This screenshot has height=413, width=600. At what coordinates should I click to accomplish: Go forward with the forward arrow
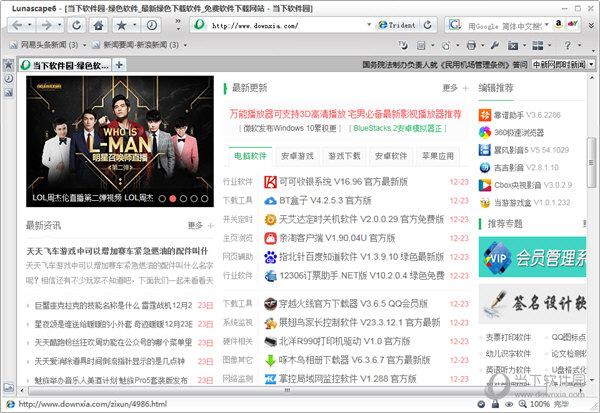[46, 25]
